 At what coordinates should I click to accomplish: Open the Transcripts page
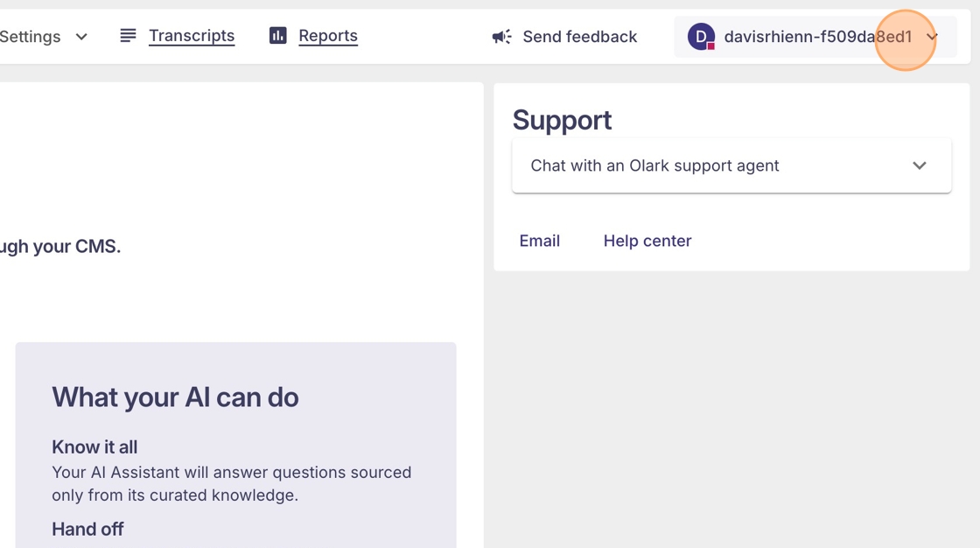point(192,35)
